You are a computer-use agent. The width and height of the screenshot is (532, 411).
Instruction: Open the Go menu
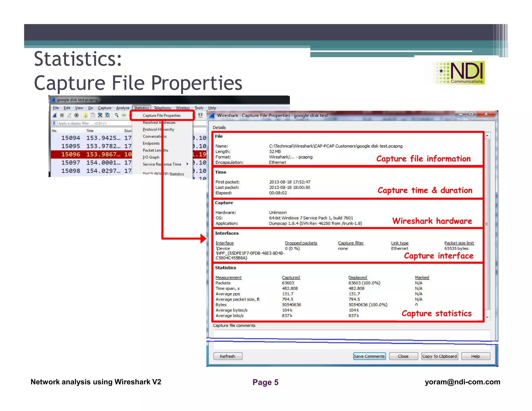coord(90,108)
